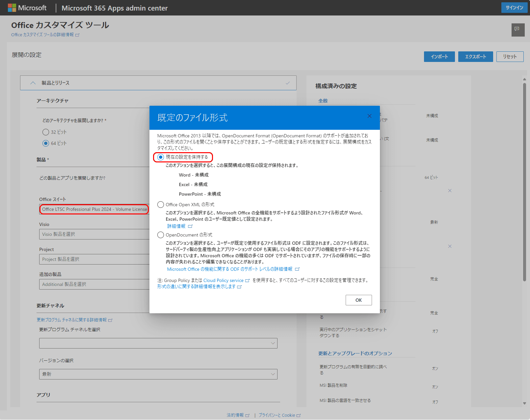Select OpenDocument の形式 option
Image resolution: width=530 pixels, height=420 pixels.
click(x=161, y=235)
